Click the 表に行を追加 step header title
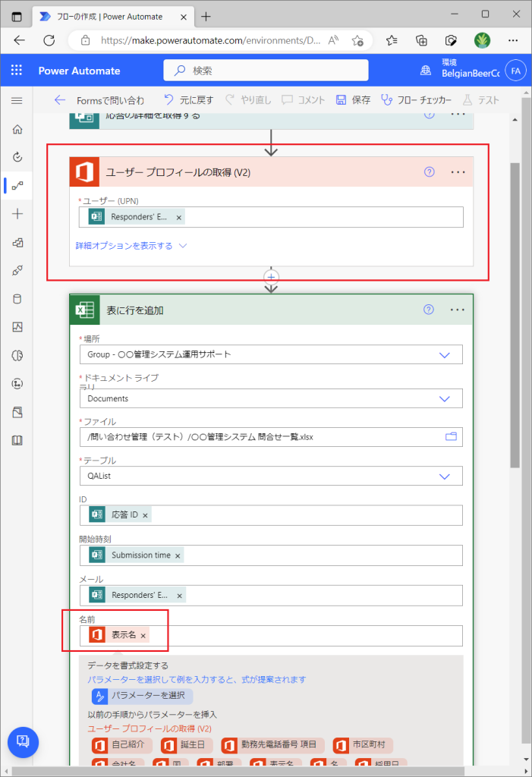Image resolution: width=532 pixels, height=777 pixels. tap(135, 310)
